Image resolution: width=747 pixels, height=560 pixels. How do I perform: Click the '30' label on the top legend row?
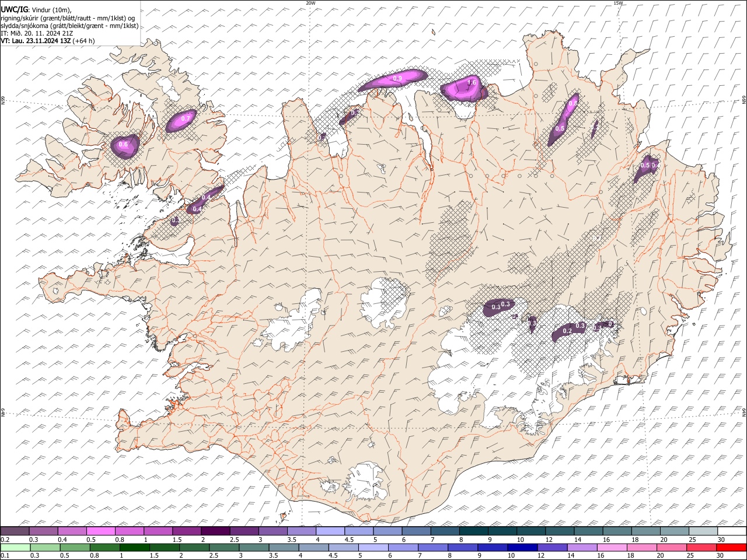(721, 539)
